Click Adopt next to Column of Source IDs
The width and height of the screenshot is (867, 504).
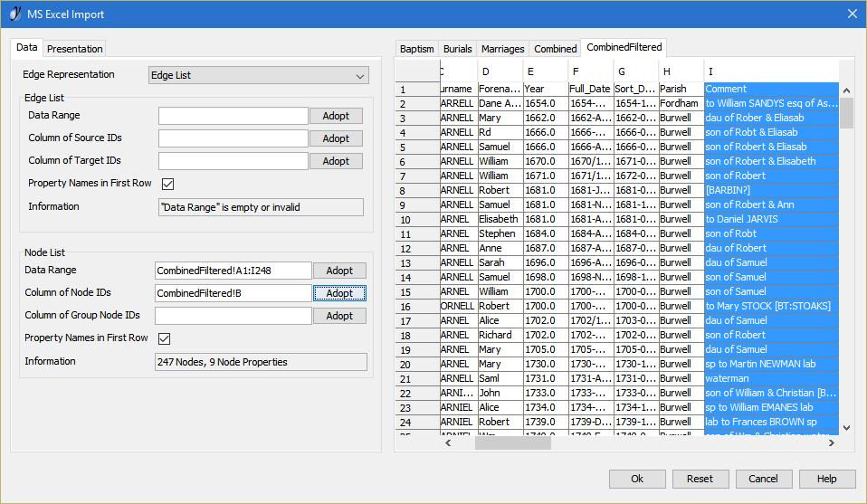[336, 138]
